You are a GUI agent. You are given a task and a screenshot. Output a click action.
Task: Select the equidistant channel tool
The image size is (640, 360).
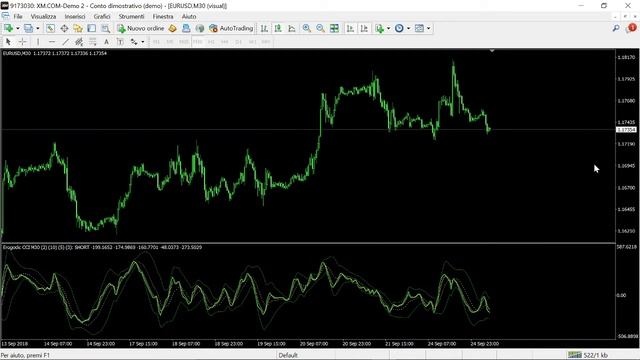click(79, 42)
